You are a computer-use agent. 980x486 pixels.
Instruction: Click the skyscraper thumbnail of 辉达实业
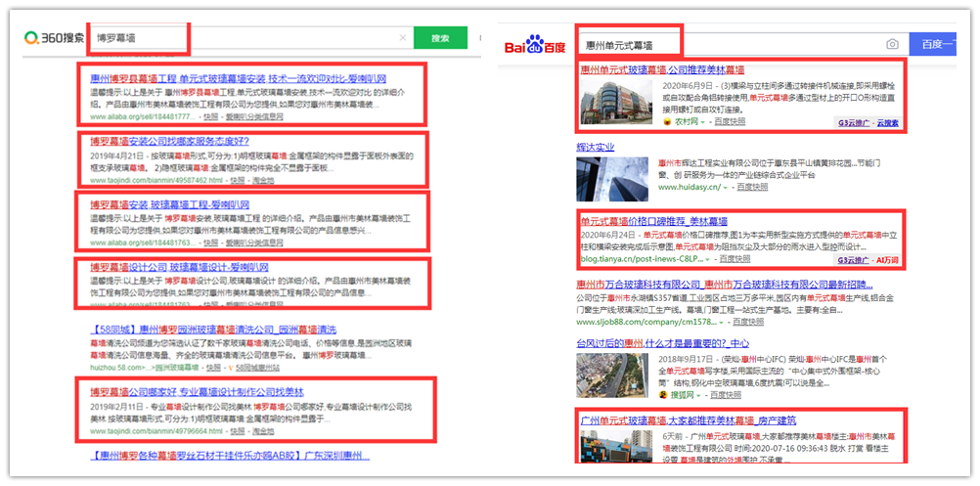pyautogui.click(x=612, y=179)
